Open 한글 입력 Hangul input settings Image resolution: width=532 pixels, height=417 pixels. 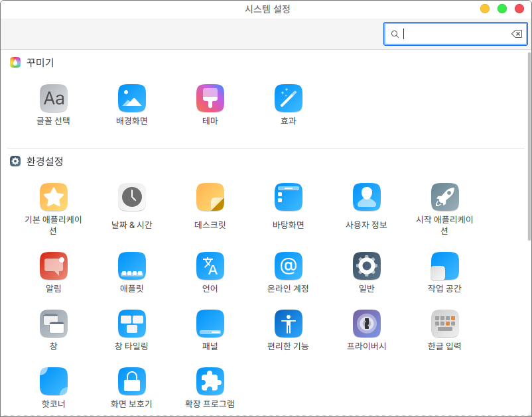pos(444,324)
